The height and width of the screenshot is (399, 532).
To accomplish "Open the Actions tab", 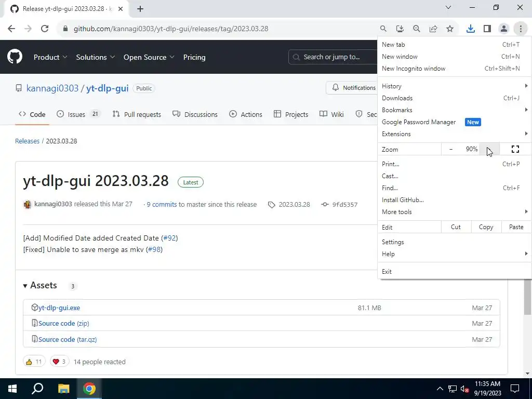I will point(246,114).
